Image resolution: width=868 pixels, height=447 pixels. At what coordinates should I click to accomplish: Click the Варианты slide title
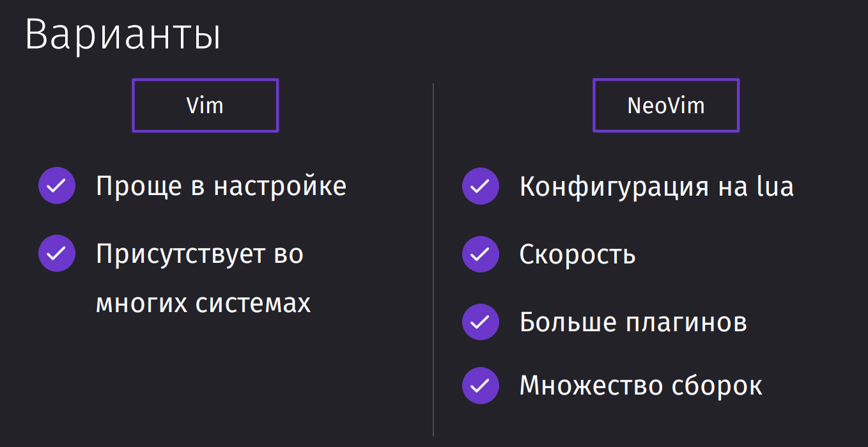(123, 35)
